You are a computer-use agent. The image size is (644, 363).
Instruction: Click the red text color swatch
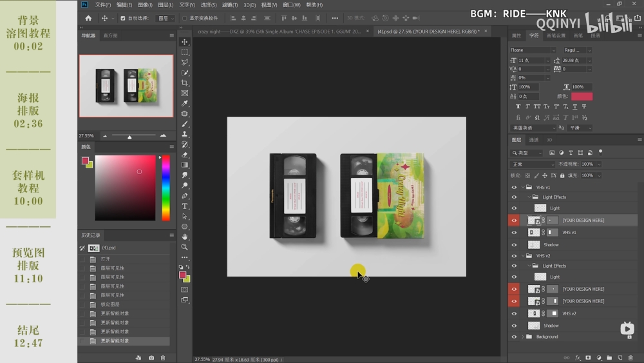(x=582, y=96)
